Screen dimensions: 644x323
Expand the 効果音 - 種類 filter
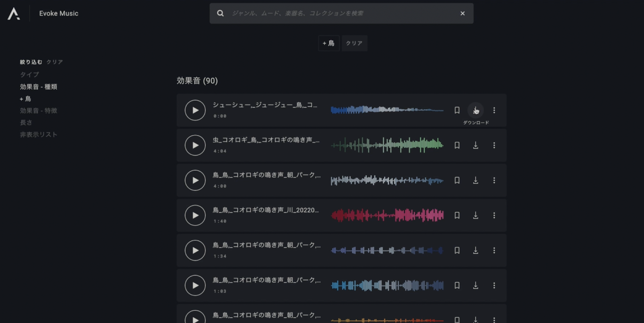tap(39, 87)
